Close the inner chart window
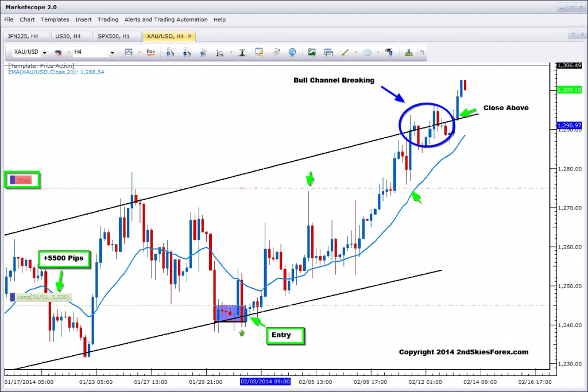588x392 pixels. [582, 35]
